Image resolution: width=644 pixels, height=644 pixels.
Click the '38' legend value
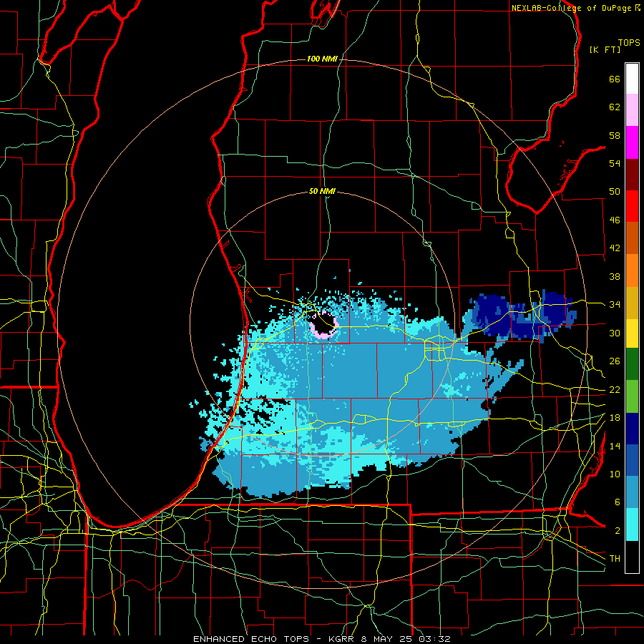[615, 276]
